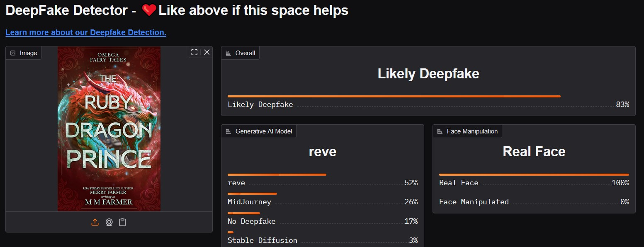Click the webcam capture icon
Viewport: 644px width, 247px height.
[109, 223]
